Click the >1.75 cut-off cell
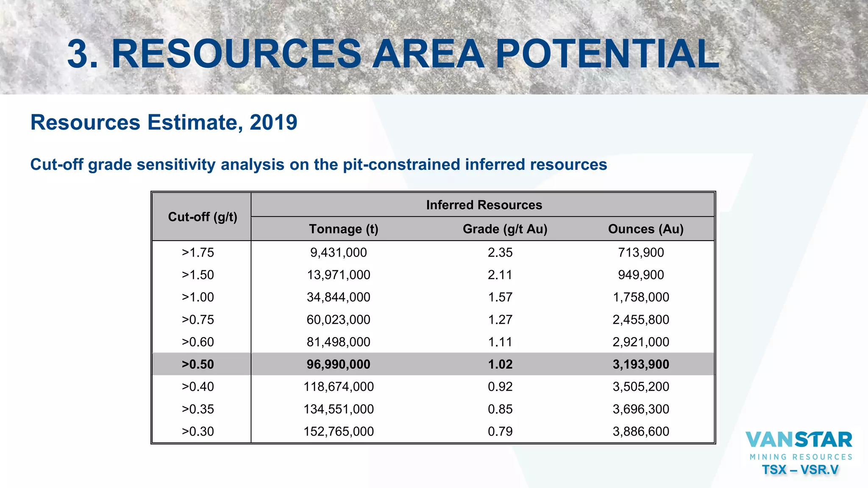Image resolution: width=868 pixels, height=488 pixels. click(198, 252)
